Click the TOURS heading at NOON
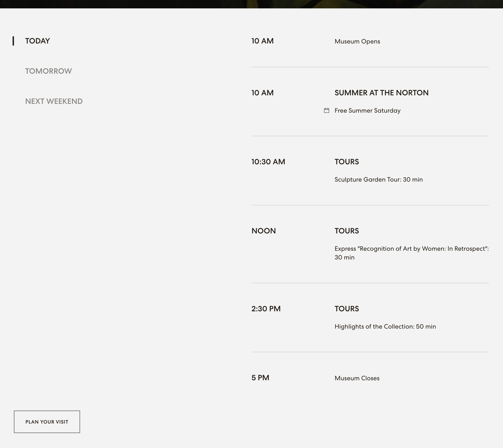The height and width of the screenshot is (448, 503). coord(347,231)
